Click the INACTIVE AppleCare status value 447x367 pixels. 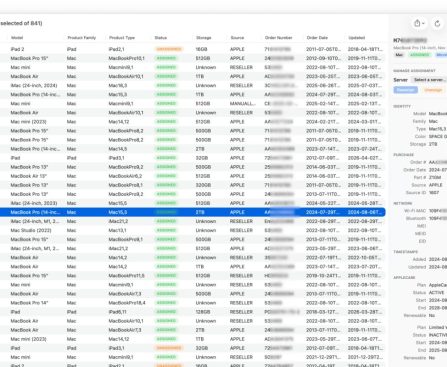point(438,335)
